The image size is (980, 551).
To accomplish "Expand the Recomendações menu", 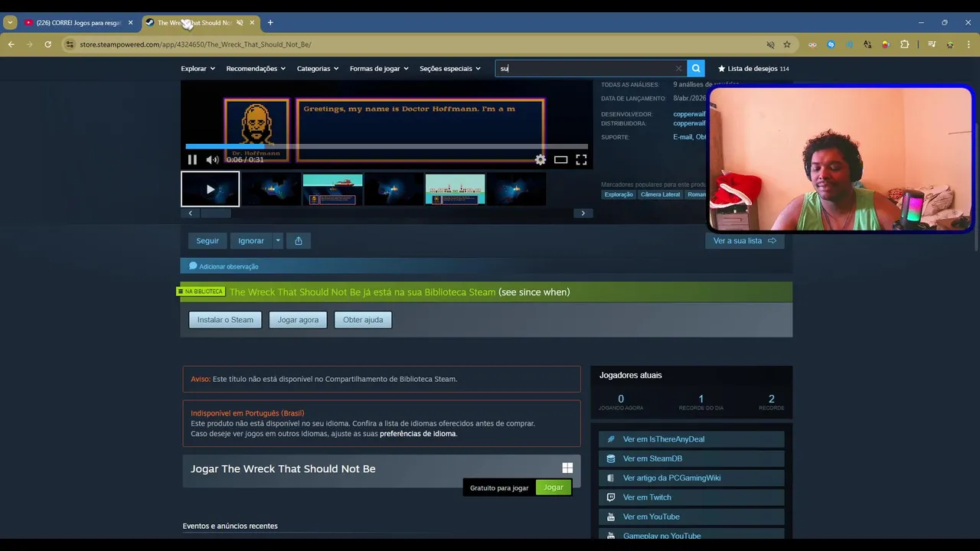I will point(256,69).
